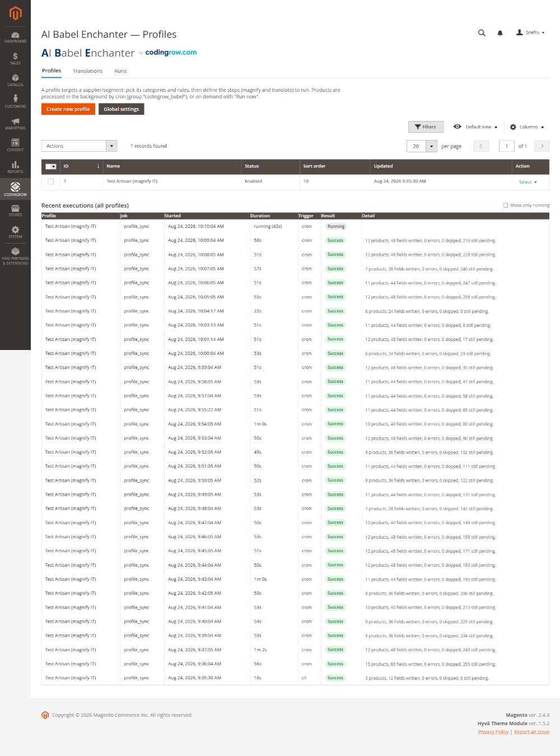Switch to the Profiles tab
The image size is (560, 756).
52,71
